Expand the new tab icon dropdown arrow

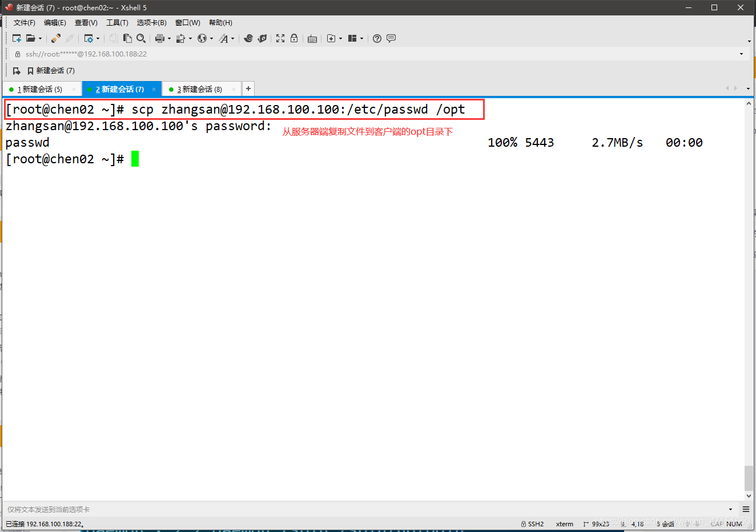pyautogui.click(x=341, y=39)
